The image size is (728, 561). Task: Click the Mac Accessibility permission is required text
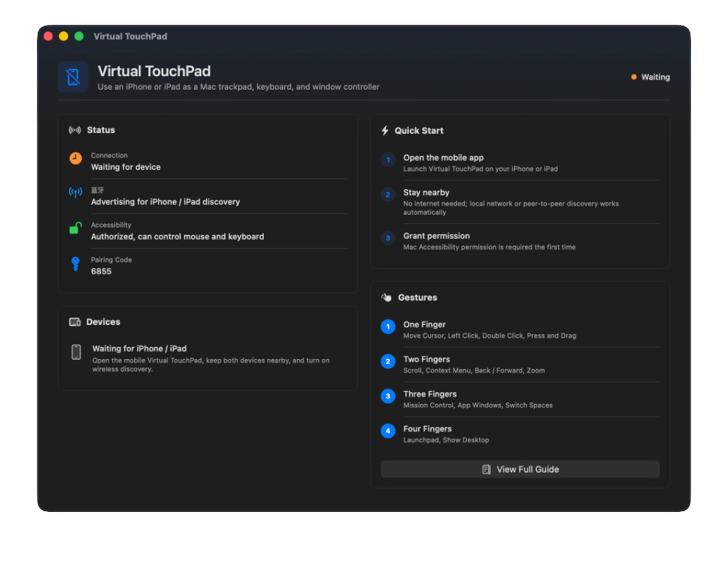pyautogui.click(x=489, y=247)
